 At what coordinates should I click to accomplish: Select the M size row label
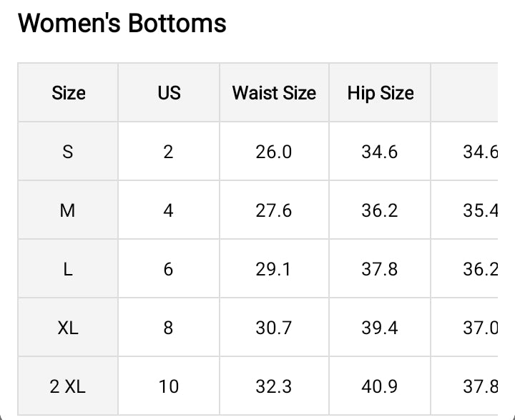[x=68, y=210]
